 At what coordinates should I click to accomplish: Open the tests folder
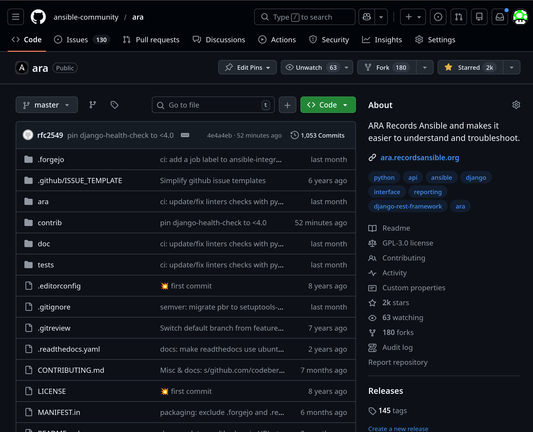(46, 265)
